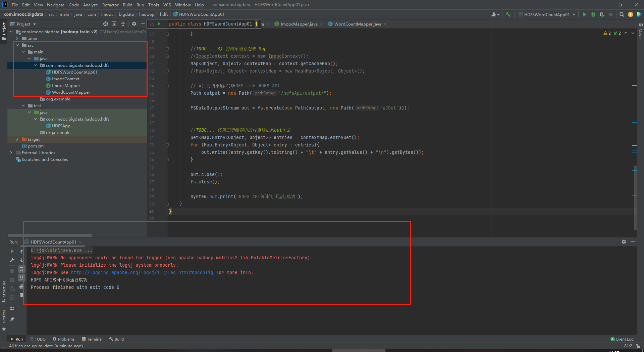The image size is (644, 352).
Task: Select HDFSApp test class in tree
Action: [61, 126]
